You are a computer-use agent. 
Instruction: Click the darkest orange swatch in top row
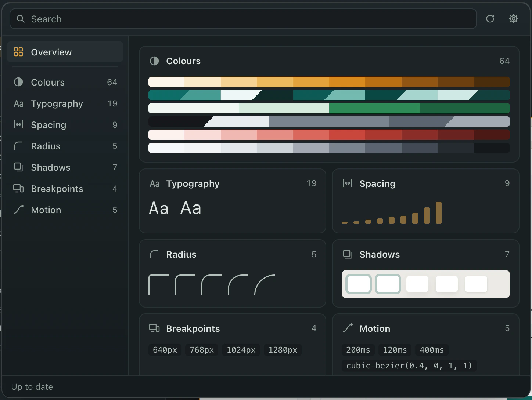click(492, 82)
